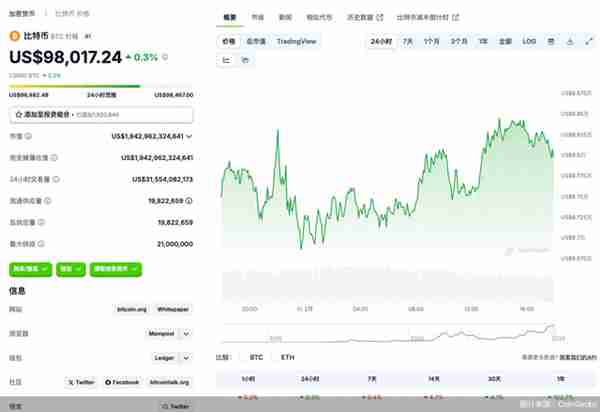Expand chart to fullscreen icon

coord(589,41)
